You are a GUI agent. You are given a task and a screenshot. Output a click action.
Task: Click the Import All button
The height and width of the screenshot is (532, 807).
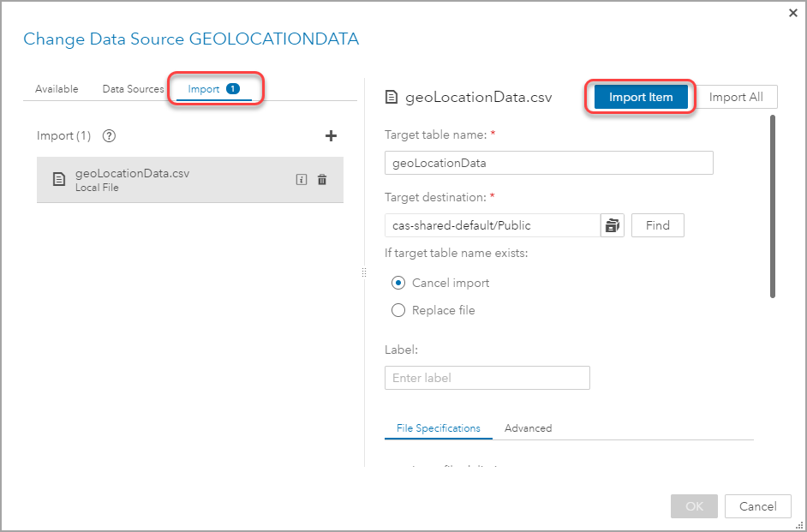point(736,97)
